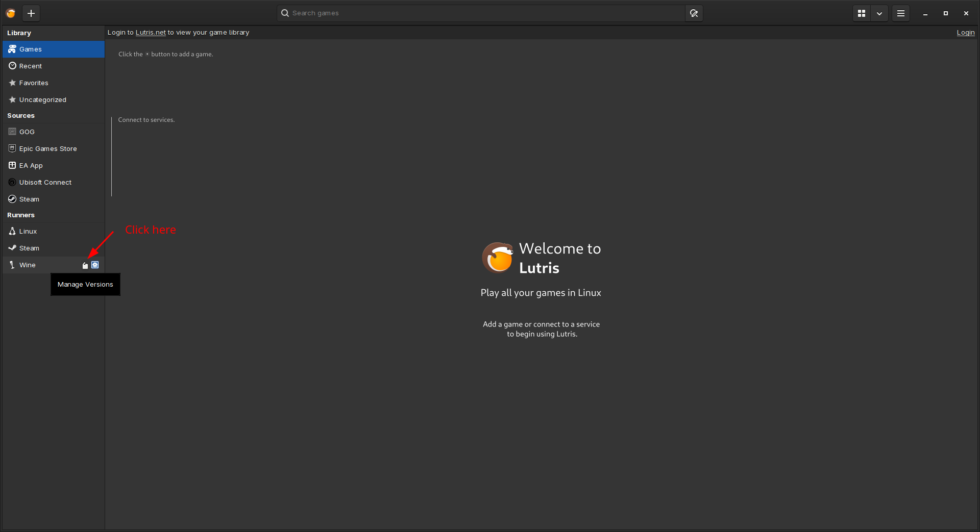Screen dimensions: 980x532
Task: Select the Linux runner
Action: 28,231
